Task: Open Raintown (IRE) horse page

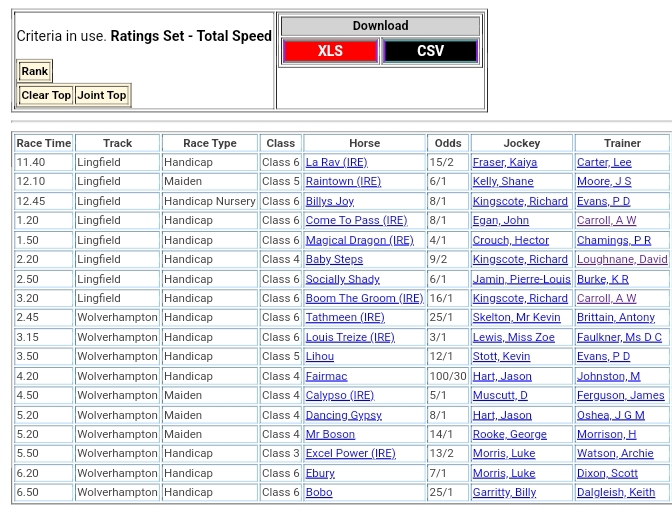Action: (343, 182)
